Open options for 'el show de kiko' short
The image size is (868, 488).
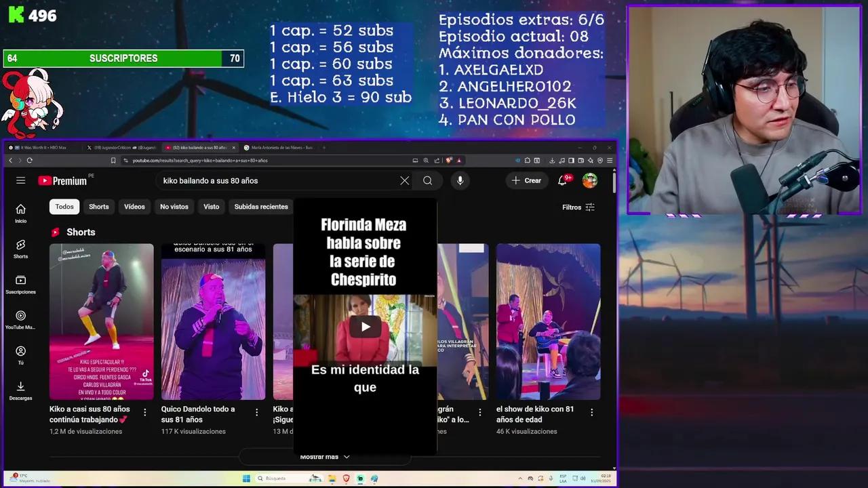[591, 412]
